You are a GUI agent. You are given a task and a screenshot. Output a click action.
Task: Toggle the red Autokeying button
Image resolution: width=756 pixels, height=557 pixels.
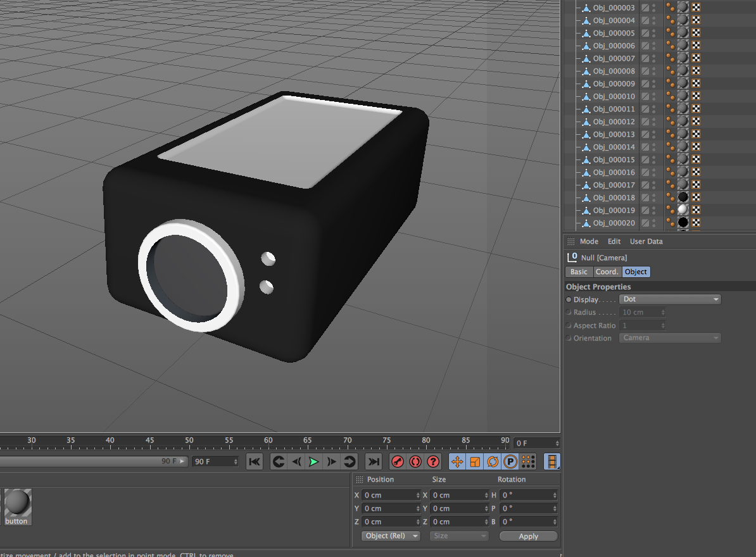pyautogui.click(x=415, y=462)
